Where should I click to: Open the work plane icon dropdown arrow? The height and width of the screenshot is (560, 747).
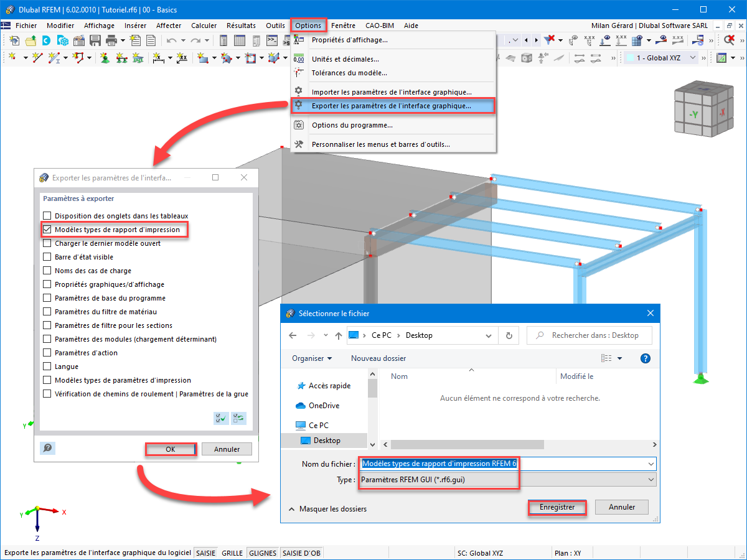click(733, 58)
